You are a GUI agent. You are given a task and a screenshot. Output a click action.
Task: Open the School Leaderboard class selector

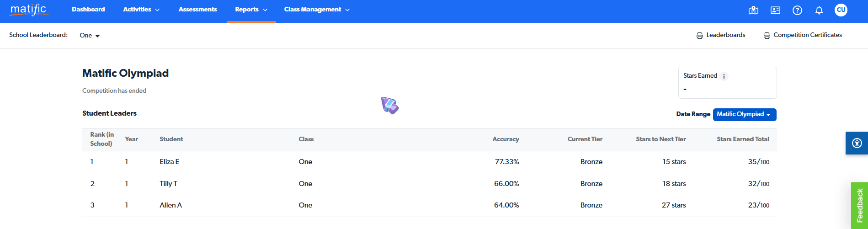click(x=90, y=36)
